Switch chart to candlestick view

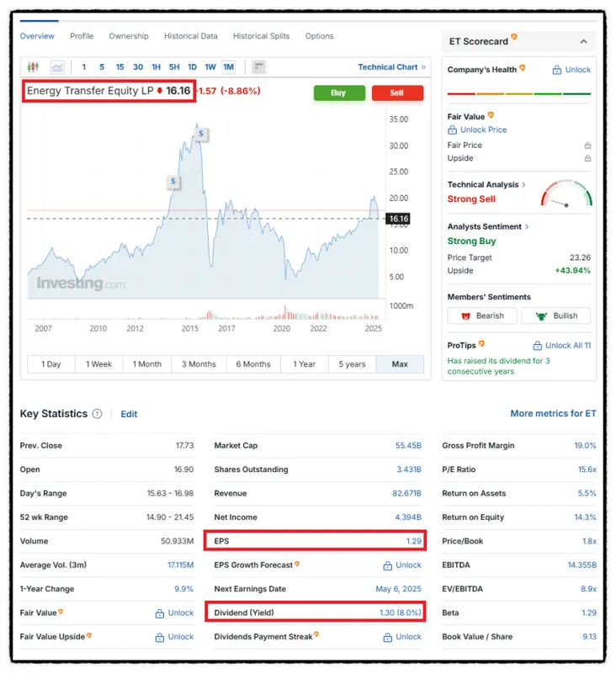coord(34,67)
